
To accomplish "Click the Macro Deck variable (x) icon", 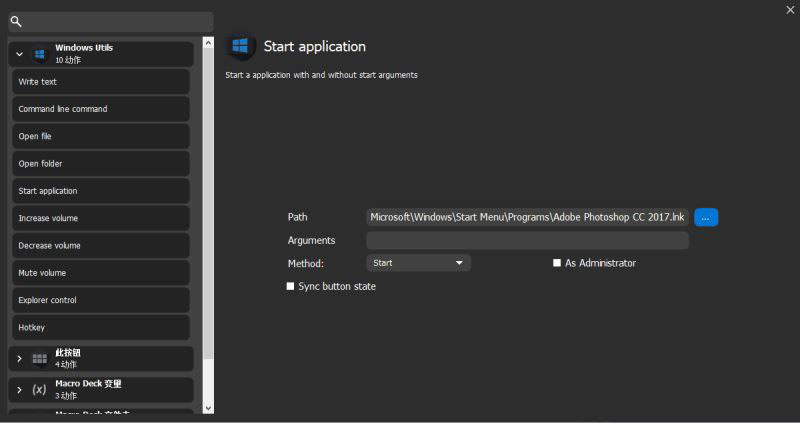I will coord(40,389).
